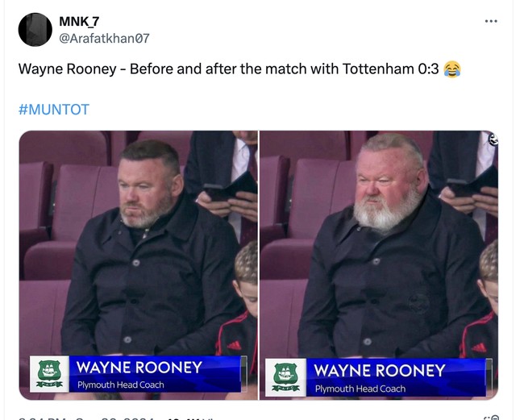Open the MNK_7 display name profile link

[x=80, y=21]
